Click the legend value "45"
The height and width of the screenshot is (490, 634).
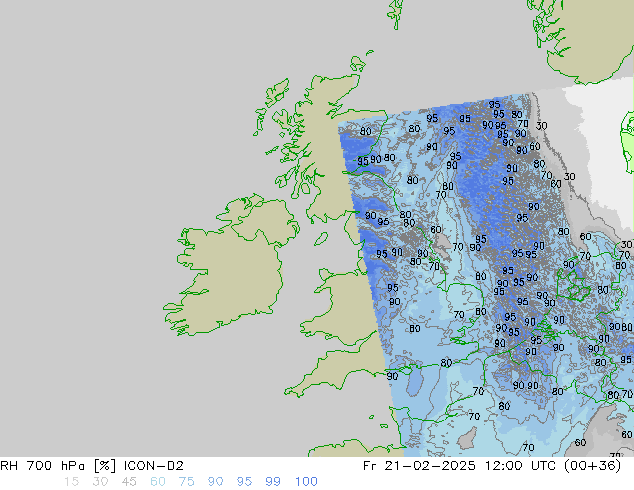(x=129, y=482)
